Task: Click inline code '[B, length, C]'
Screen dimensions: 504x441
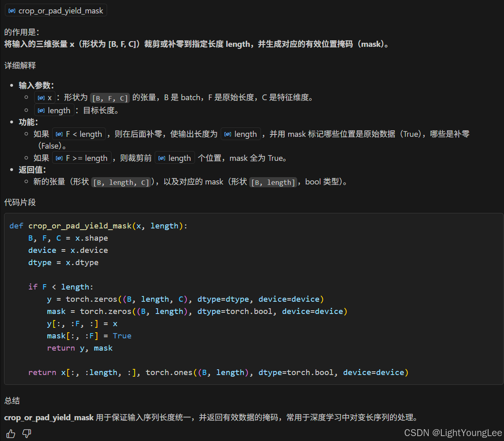Action: 121,182
